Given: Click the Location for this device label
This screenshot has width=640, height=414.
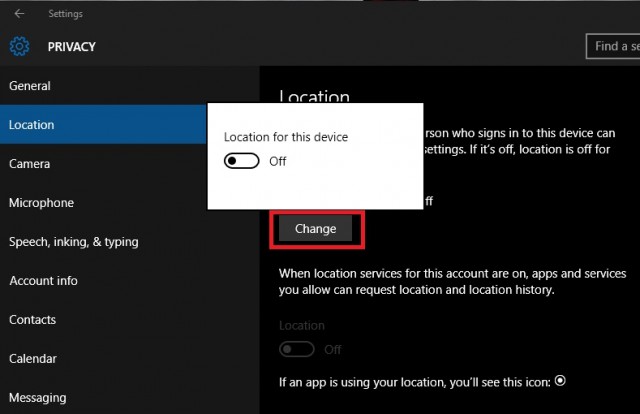Looking at the screenshot, I should [286, 137].
